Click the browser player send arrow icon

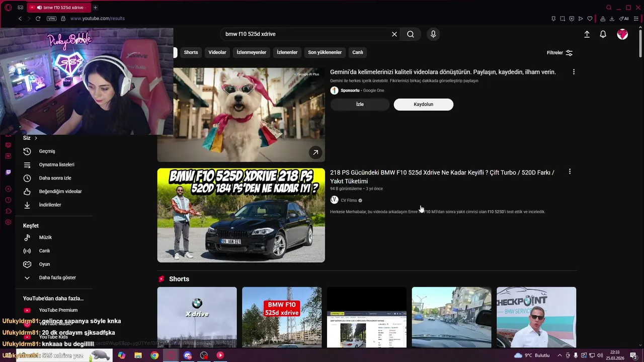click(581, 19)
